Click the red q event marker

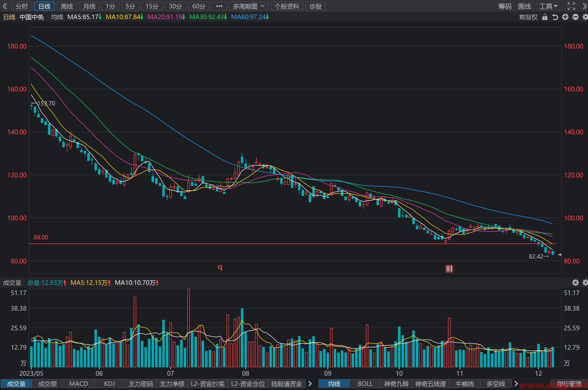click(x=220, y=267)
